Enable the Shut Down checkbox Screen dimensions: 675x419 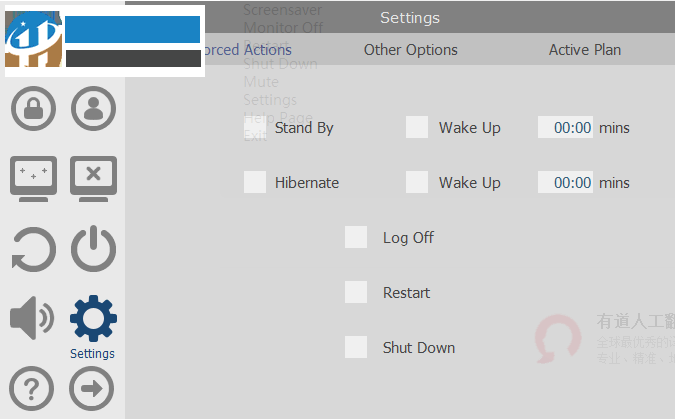point(356,348)
